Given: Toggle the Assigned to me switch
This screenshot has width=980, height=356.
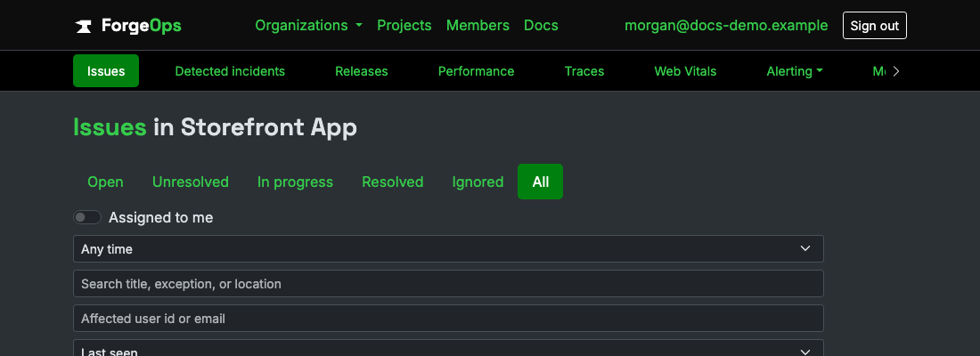Looking at the screenshot, I should [x=87, y=217].
